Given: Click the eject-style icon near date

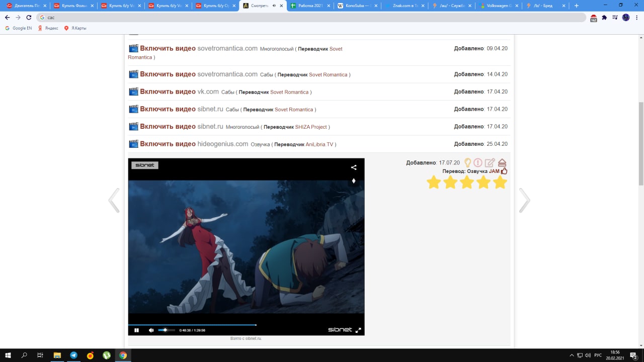Looking at the screenshot, I should 502,163.
